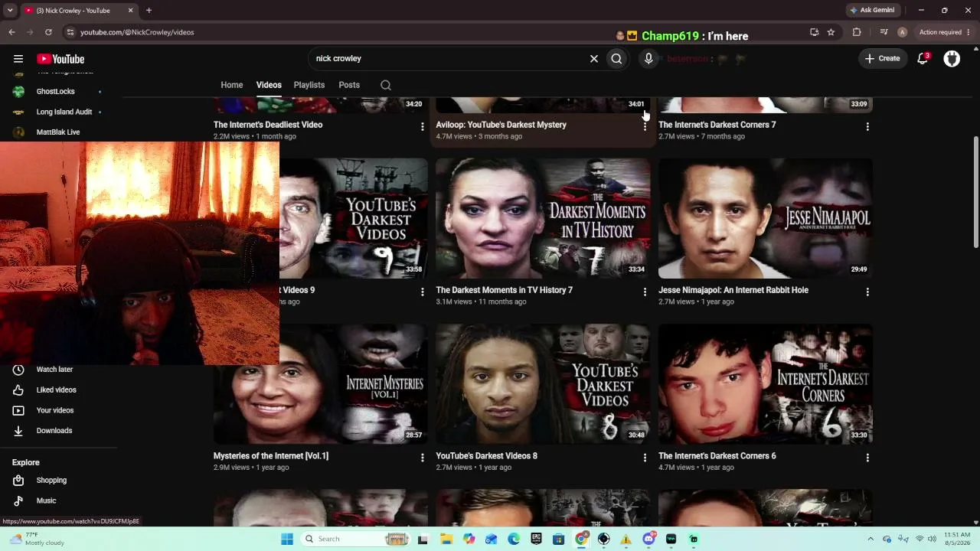
Task: Open the channel Posts tab
Action: pyautogui.click(x=349, y=85)
